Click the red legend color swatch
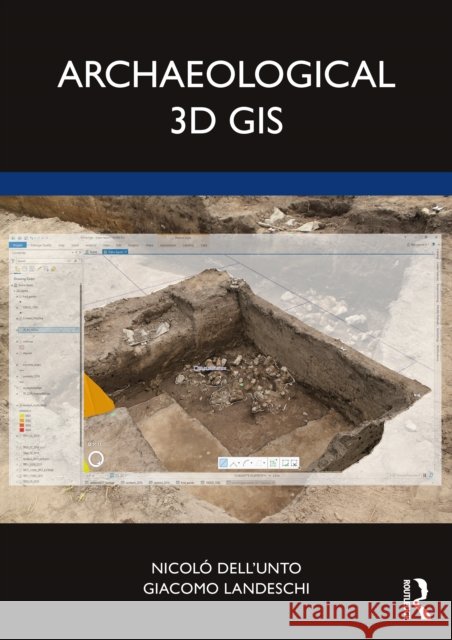Viewport: 452px width, 640px height. pyautogui.click(x=22, y=430)
